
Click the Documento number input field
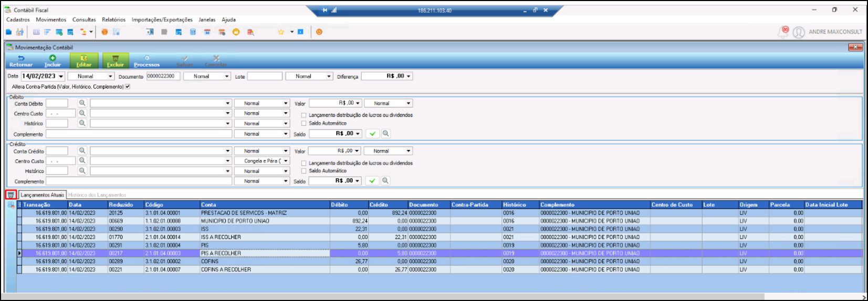(x=163, y=77)
